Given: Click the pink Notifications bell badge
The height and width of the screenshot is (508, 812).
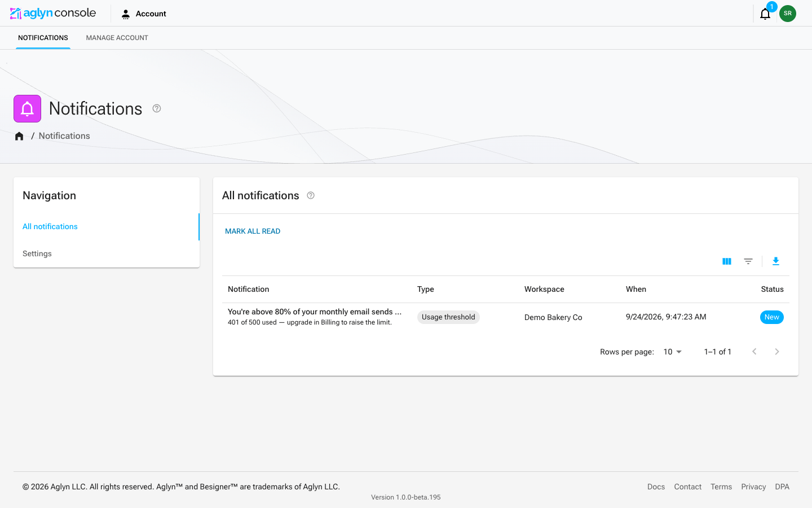Looking at the screenshot, I should [x=27, y=108].
